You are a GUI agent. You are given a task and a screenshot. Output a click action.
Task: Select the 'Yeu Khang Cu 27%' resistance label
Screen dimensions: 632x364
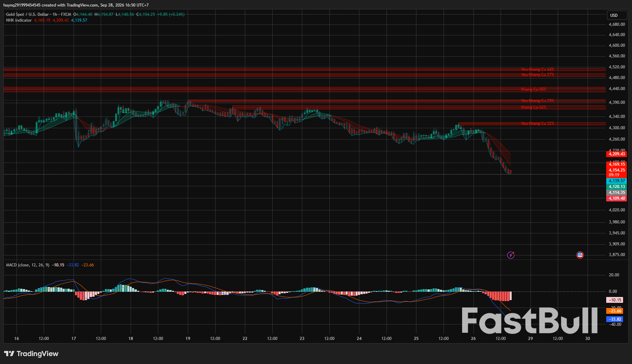pyautogui.click(x=537, y=75)
